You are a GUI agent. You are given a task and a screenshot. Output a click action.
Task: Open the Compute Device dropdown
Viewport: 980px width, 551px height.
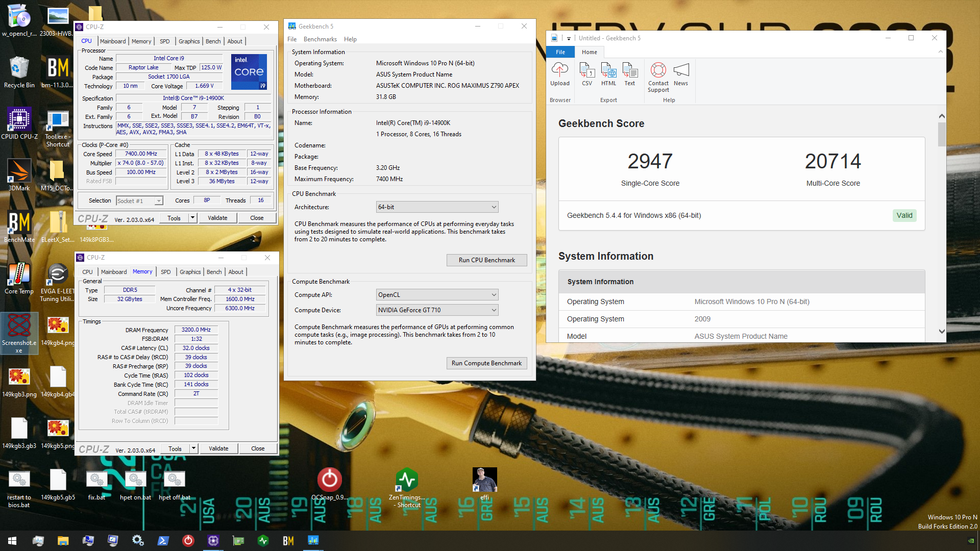click(x=437, y=310)
